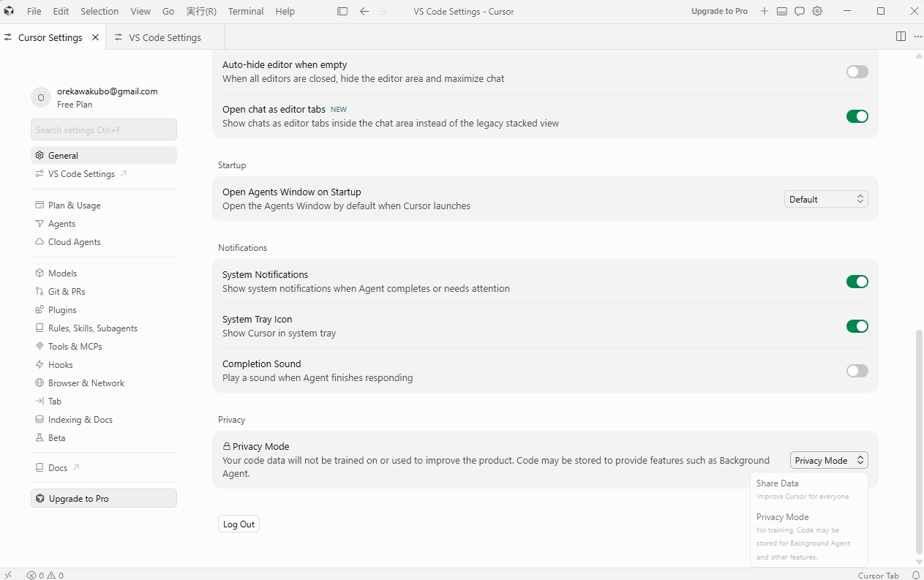The image size is (924, 580).
Task: Enable Completion Sound toggle
Action: click(x=857, y=371)
